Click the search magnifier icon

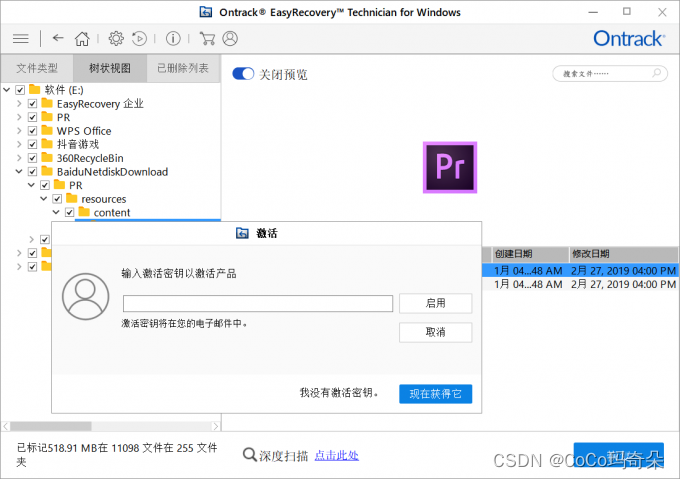click(x=657, y=73)
